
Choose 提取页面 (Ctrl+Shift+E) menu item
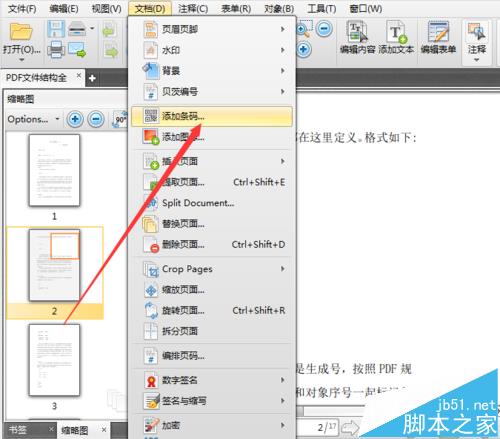(212, 182)
